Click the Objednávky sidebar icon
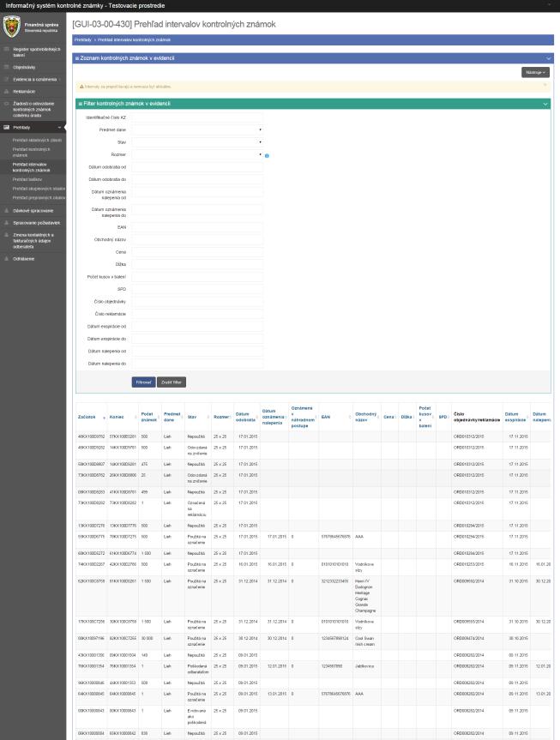This screenshot has width=560, height=740. tap(7, 67)
